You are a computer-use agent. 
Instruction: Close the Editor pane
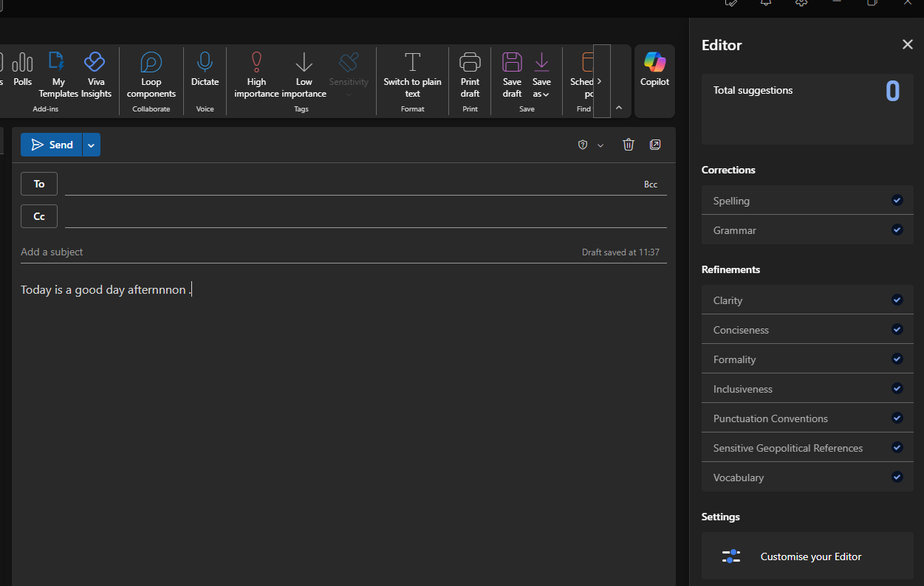[908, 45]
